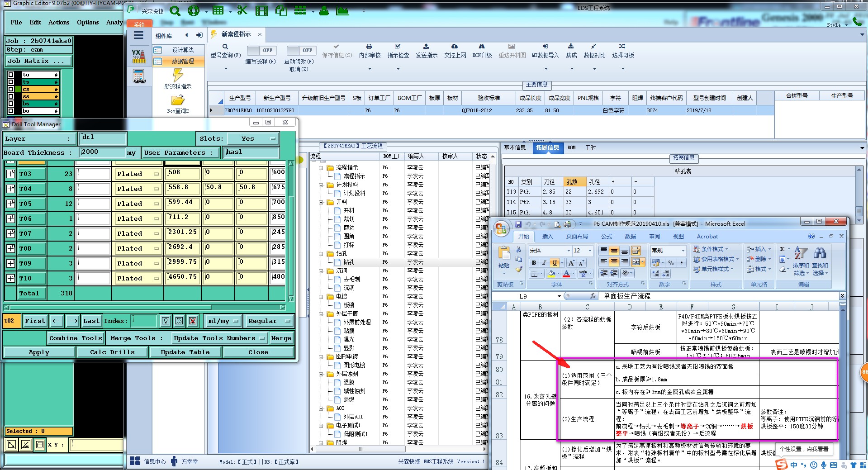Image resolution: width=868 pixels, height=470 pixels.
Task: Click the green film-strip icon in the EDS toolbar
Action: tap(261, 10)
